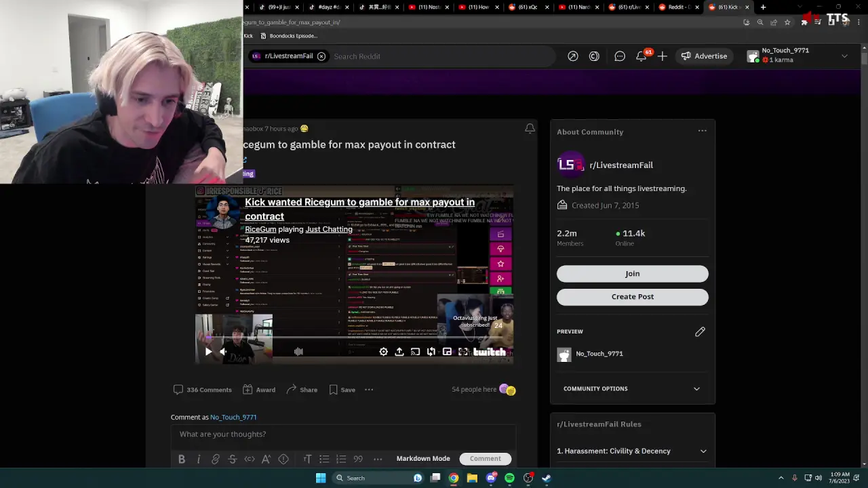The image size is (868, 488).
Task: Open the bulleted list formatting option
Action: pyautogui.click(x=324, y=459)
